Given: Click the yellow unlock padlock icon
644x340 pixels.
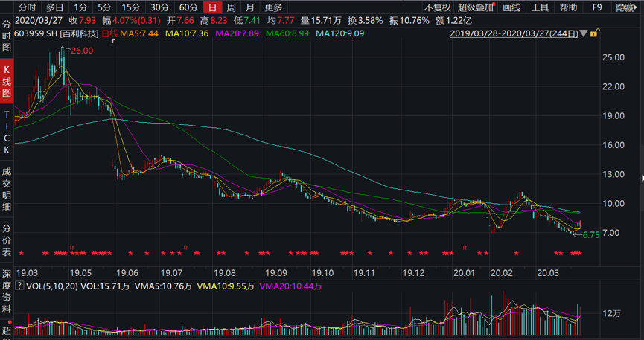Looking at the screenshot, I should (x=594, y=34).
